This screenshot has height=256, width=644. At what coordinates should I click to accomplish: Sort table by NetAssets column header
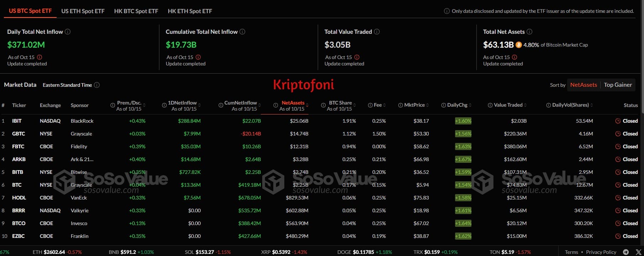(293, 103)
